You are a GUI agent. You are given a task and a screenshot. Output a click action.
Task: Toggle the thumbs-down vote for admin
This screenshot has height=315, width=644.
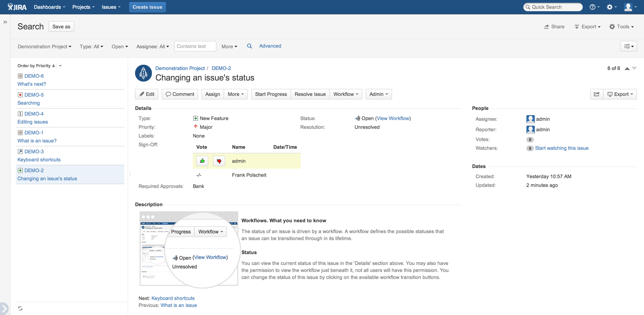click(219, 161)
